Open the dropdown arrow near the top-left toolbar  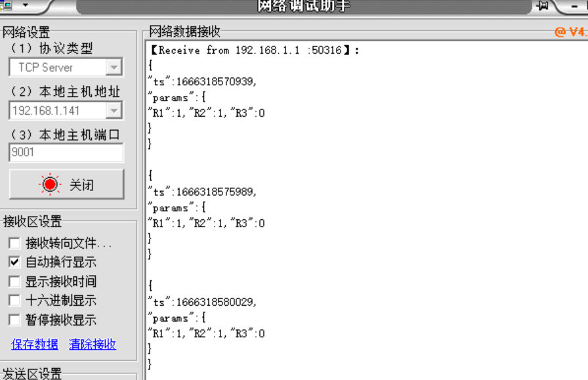click(26, 5)
